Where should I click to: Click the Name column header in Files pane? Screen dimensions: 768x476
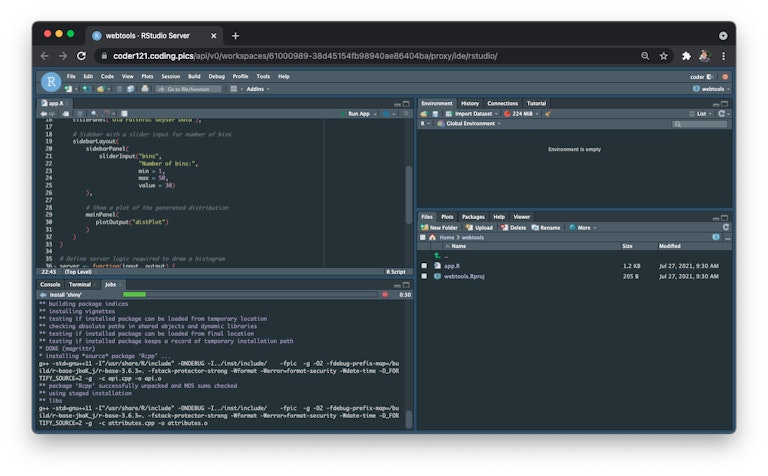(458, 246)
